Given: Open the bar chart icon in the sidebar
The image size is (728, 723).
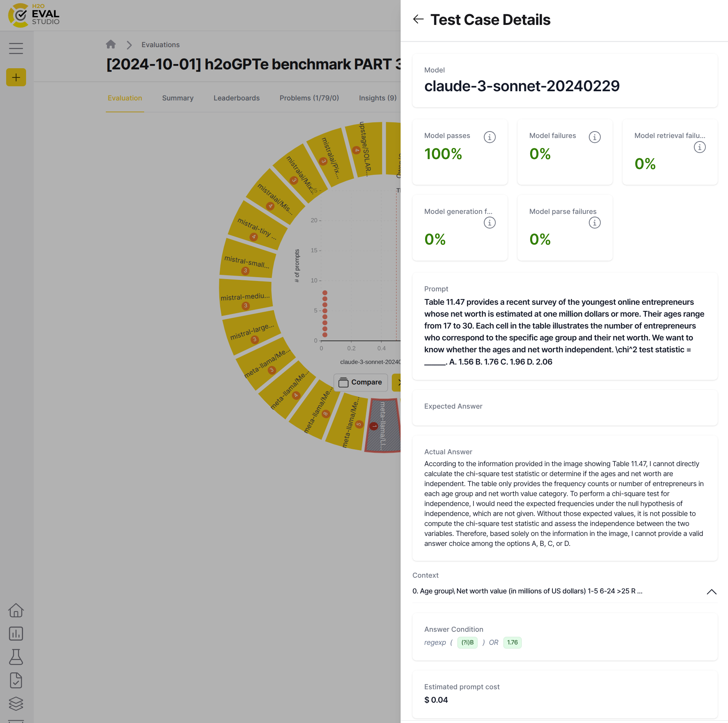Looking at the screenshot, I should pyautogui.click(x=16, y=634).
